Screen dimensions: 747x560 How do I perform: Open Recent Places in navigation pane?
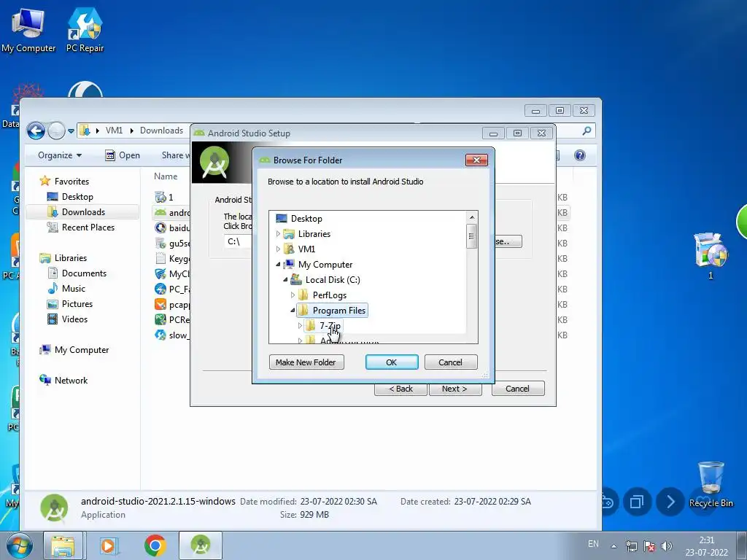tap(88, 227)
